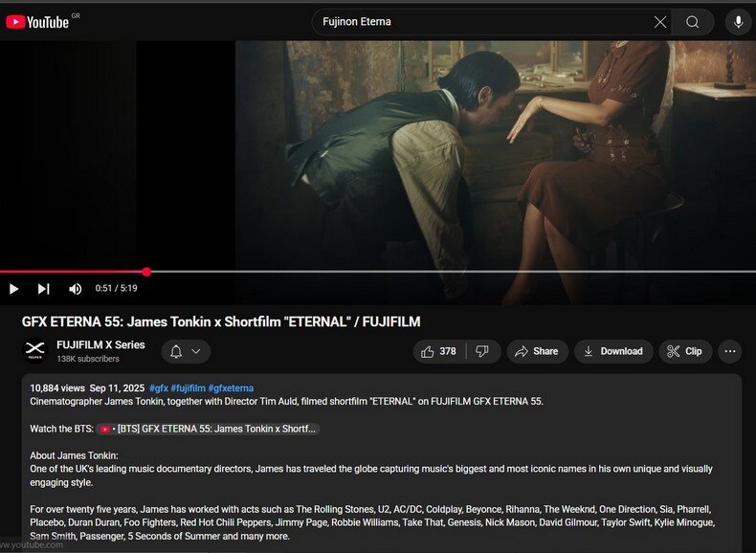Start voice search with the microphone icon
The image size is (756, 553).
coord(738,22)
